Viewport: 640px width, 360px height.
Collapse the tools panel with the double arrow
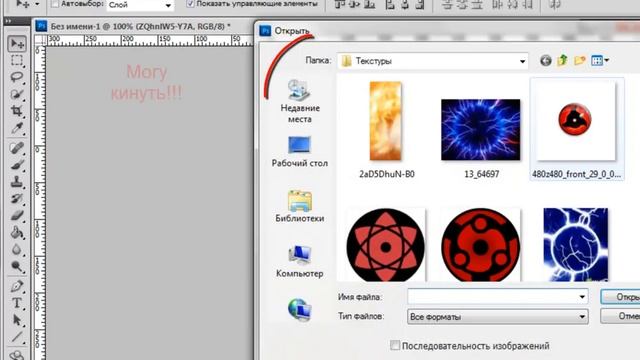pos(9,21)
